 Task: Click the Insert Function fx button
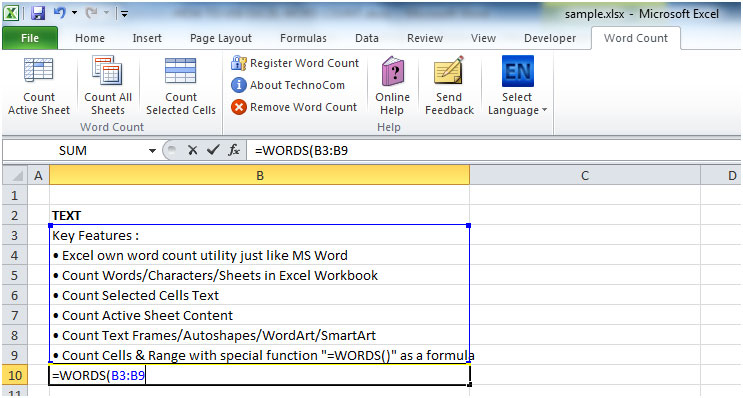[x=234, y=151]
